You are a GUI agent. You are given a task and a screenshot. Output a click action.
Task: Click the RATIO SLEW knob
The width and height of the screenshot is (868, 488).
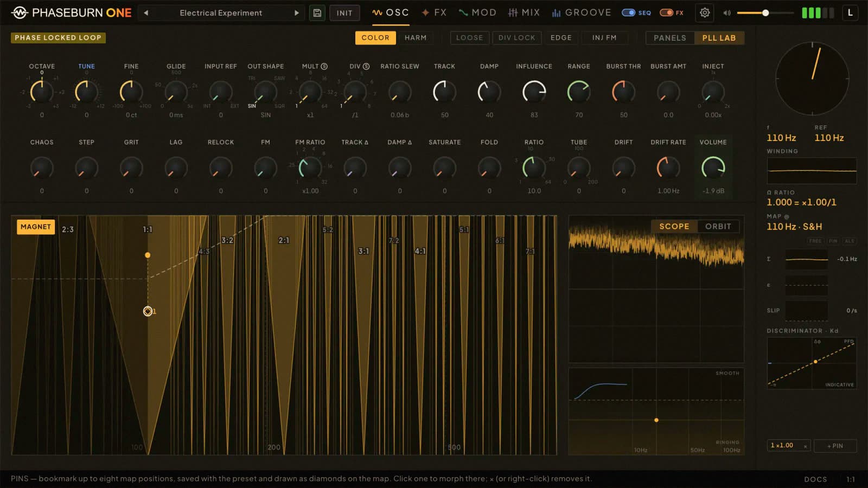click(x=400, y=91)
